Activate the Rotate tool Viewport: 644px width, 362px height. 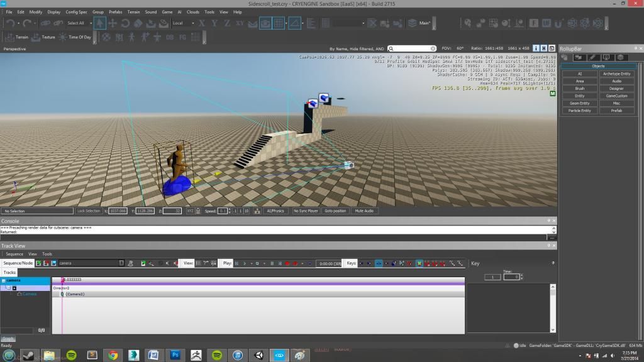(125, 23)
